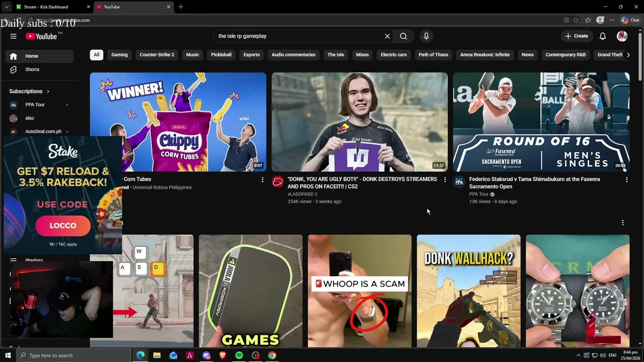Click the browser profile icon
This screenshot has width=644, height=362.
(600, 20)
